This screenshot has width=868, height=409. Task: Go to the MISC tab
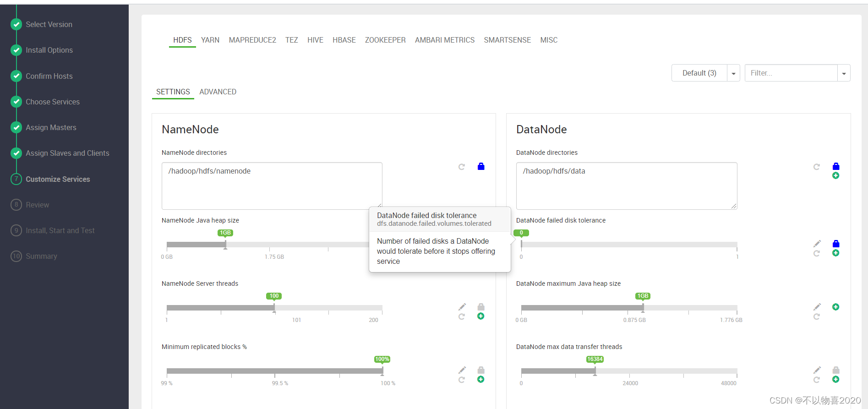(549, 40)
